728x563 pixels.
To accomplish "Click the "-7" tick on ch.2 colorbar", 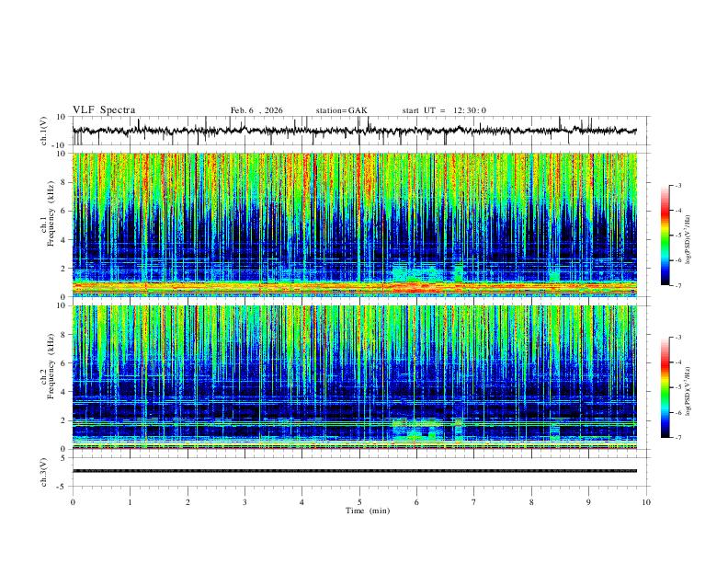I will tap(678, 437).
